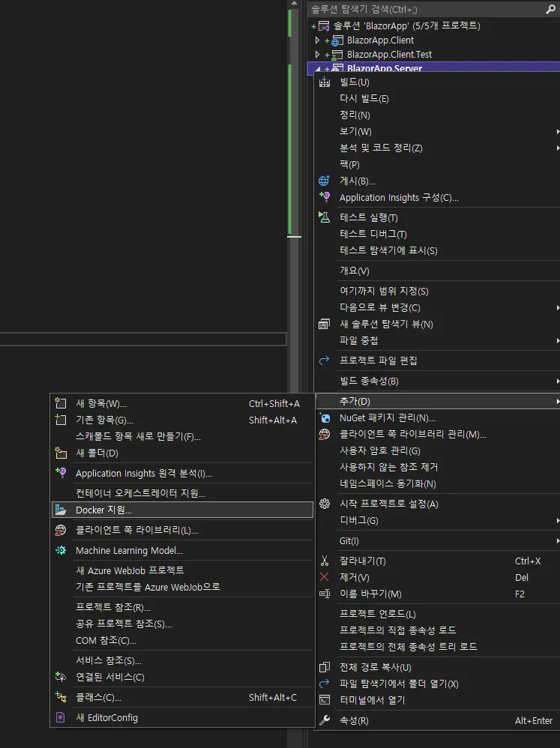Select COM 참조(C)...
Image resolution: width=560 pixels, height=748 pixels.
pos(106,640)
